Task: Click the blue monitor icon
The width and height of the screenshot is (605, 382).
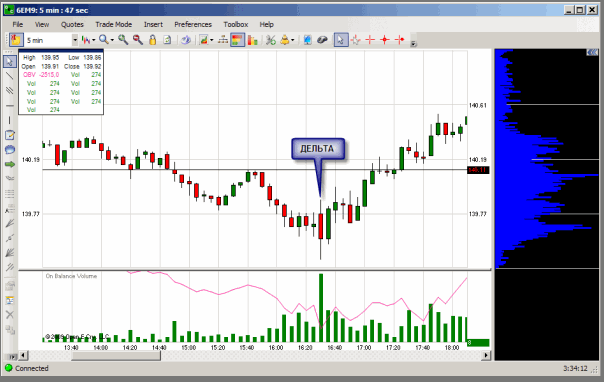Action: pos(308,40)
